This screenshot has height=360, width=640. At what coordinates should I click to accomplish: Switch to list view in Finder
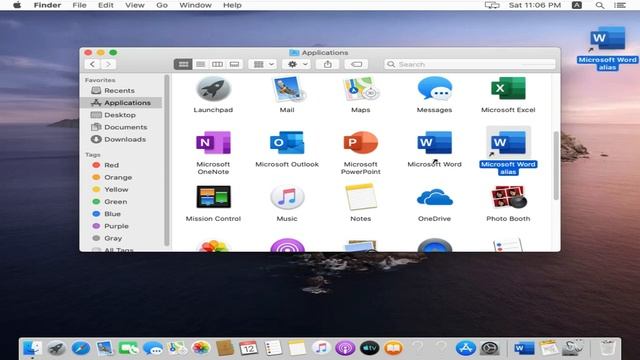click(x=200, y=64)
